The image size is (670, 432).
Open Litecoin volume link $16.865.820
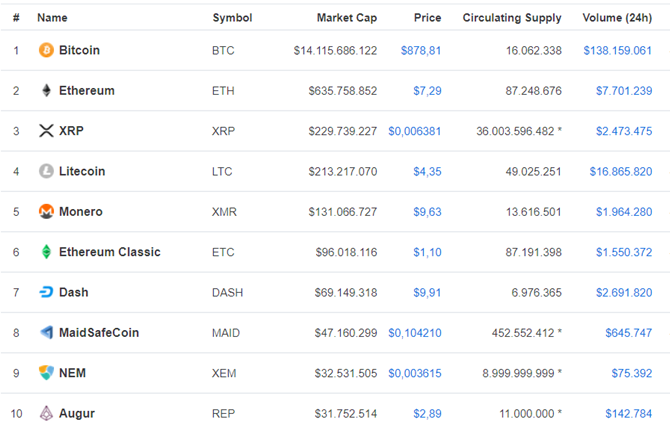point(621,172)
